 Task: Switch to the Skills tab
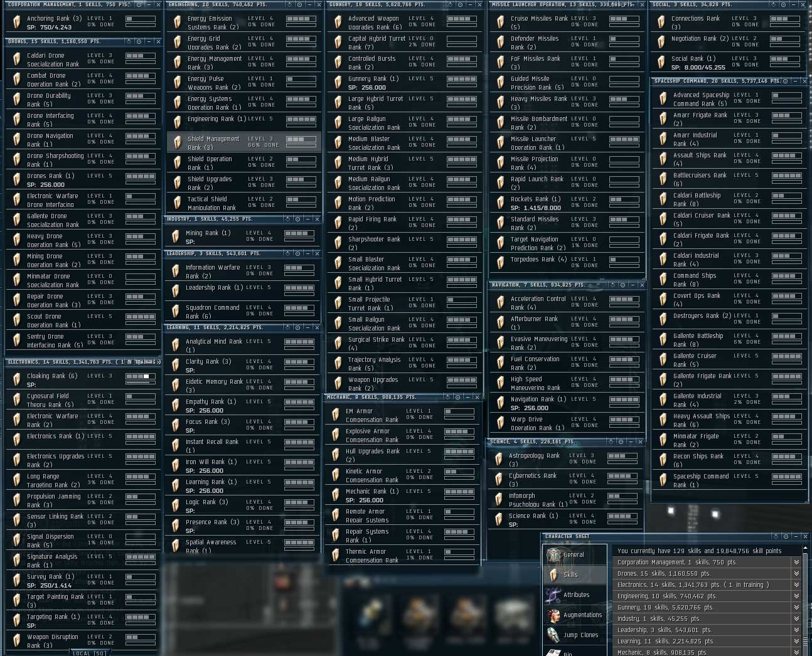(x=575, y=574)
